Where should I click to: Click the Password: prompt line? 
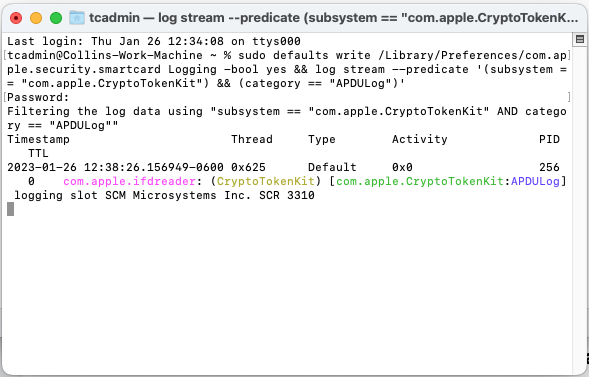(x=38, y=97)
